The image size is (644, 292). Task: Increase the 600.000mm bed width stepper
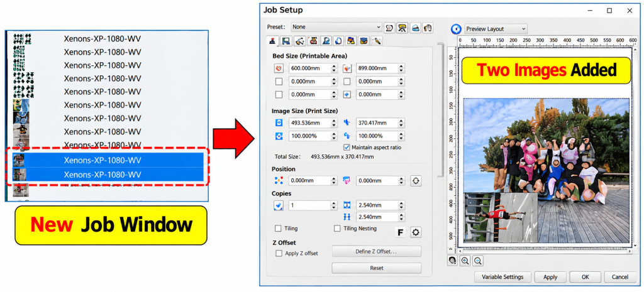pyautogui.click(x=334, y=66)
